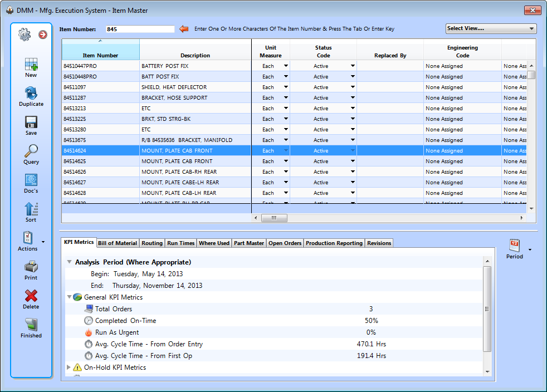Click the grid horizontal scrollbar thumb
547x392 pixels.
tap(274, 218)
